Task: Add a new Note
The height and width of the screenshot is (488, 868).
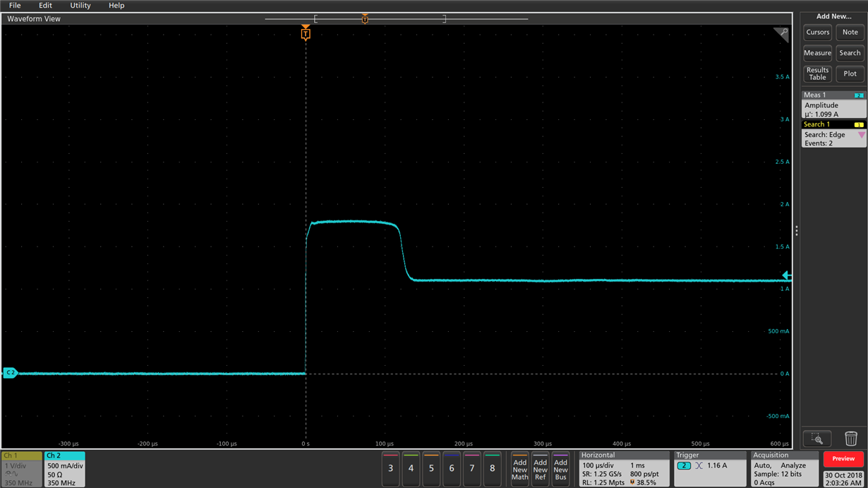Action: [x=850, y=32]
